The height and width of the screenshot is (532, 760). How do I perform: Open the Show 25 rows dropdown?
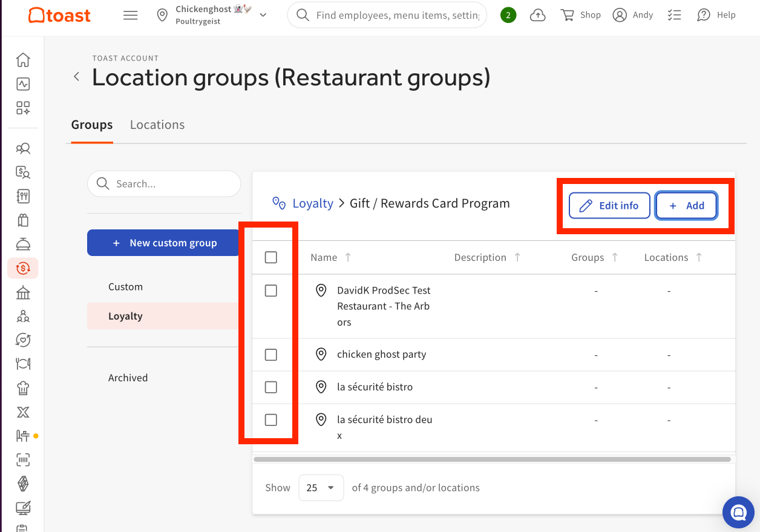[321, 488]
